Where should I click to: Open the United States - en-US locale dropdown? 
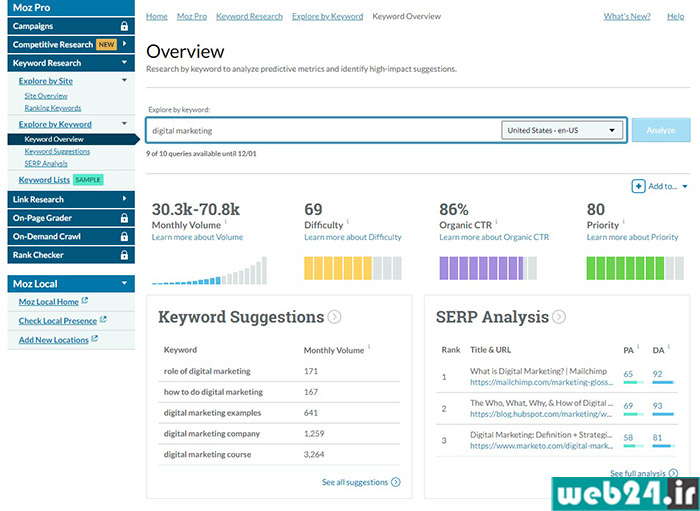pyautogui.click(x=562, y=130)
